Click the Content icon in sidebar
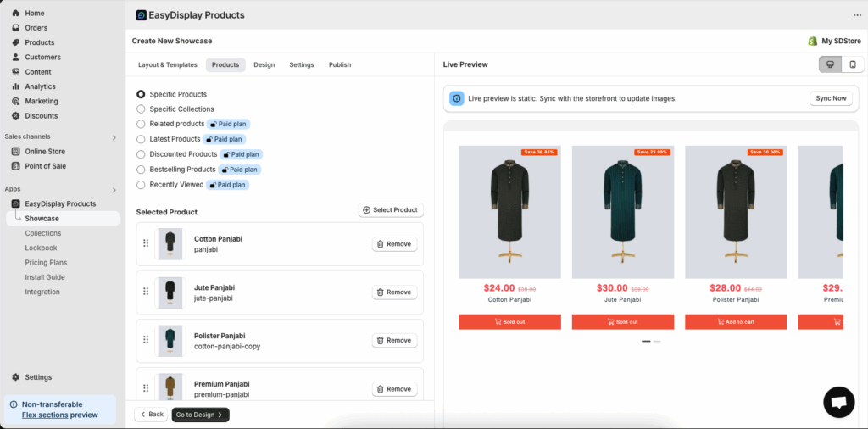868x429 pixels. pos(15,72)
